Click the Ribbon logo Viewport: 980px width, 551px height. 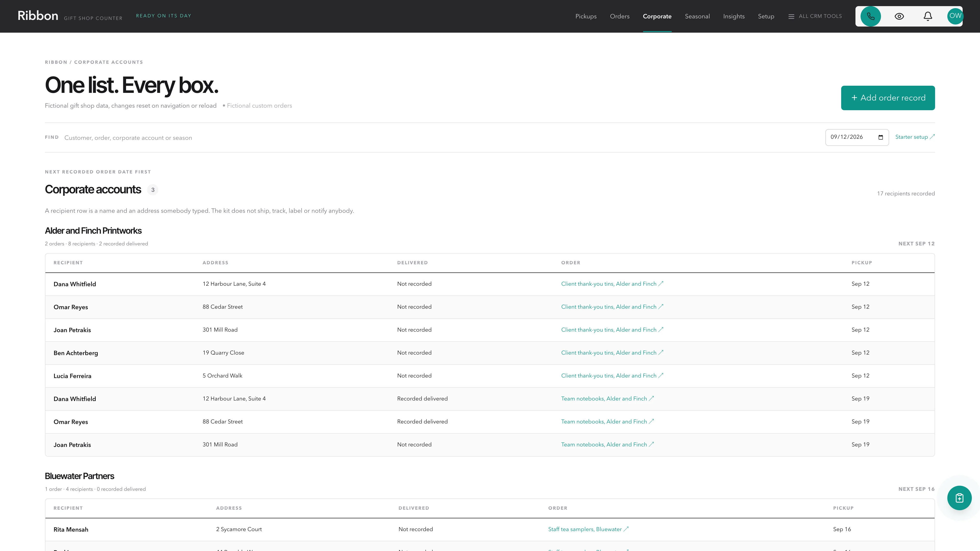(x=38, y=16)
